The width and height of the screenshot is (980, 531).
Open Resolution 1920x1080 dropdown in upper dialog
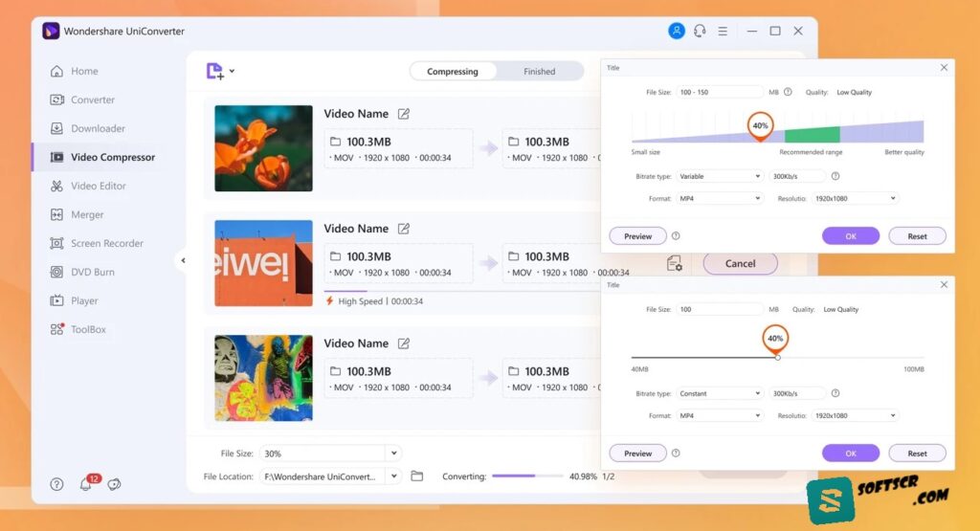(x=855, y=199)
